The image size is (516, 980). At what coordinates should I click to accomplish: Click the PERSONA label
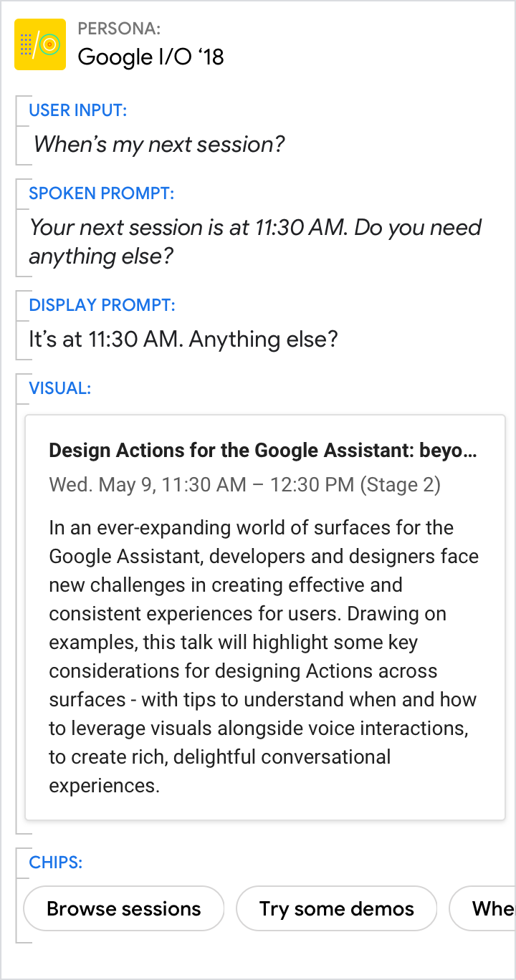click(119, 29)
